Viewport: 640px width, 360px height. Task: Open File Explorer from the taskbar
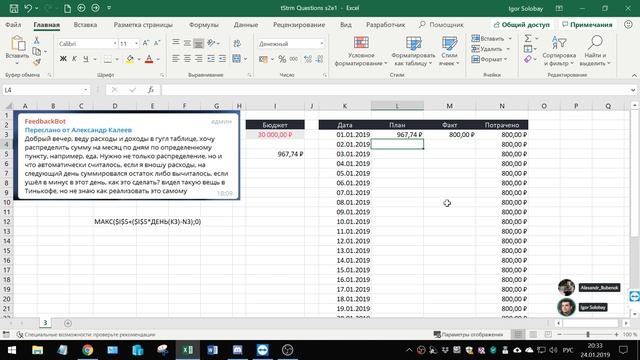click(x=38, y=350)
